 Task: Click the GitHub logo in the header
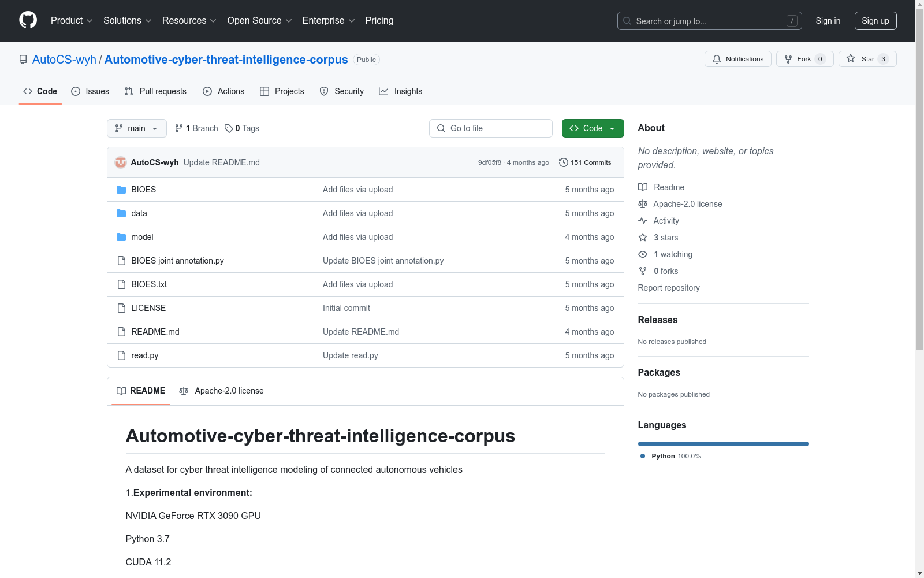[28, 20]
